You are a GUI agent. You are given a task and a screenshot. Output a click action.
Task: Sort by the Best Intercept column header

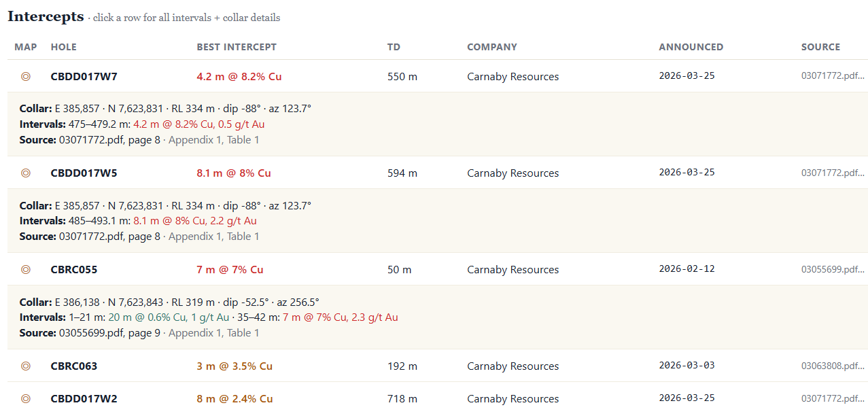coord(237,47)
